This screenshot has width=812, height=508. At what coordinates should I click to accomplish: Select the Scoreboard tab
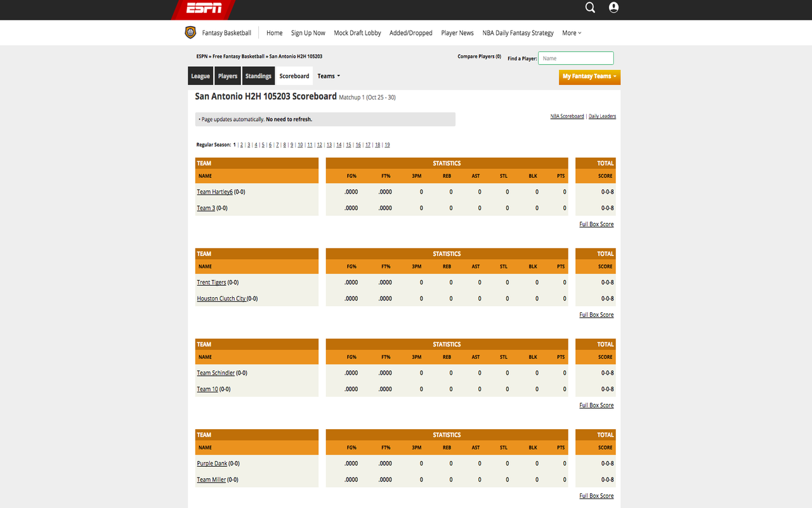pyautogui.click(x=294, y=76)
